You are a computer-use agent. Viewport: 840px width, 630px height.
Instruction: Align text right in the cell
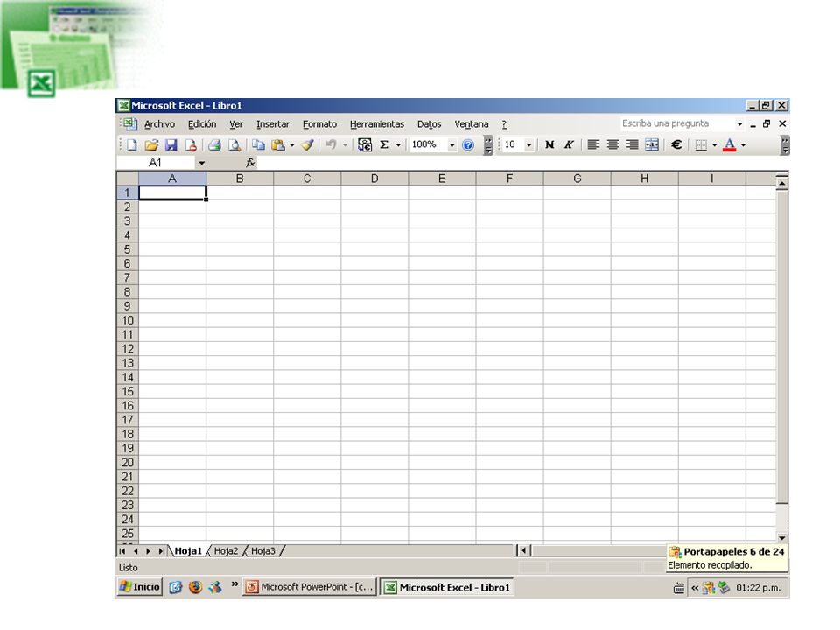(632, 144)
